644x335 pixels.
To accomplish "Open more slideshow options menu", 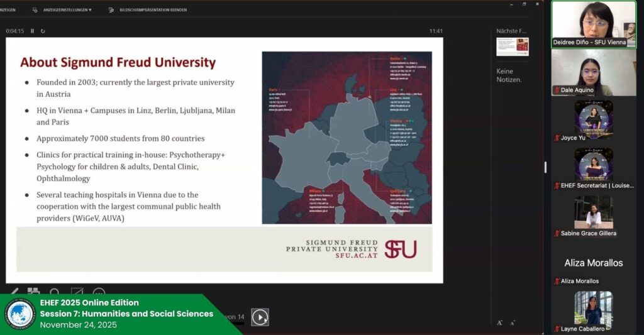I will pyautogui.click(x=99, y=293).
